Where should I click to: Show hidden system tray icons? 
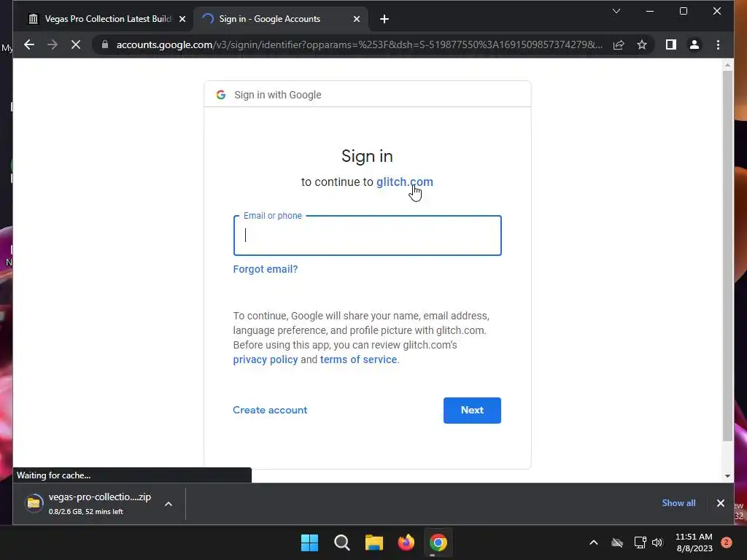[594, 542]
